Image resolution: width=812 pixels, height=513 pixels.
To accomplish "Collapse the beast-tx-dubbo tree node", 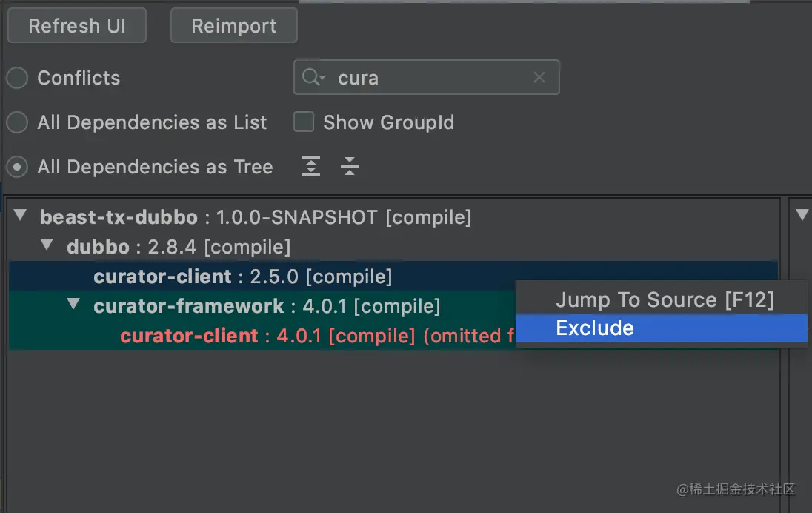I will [x=21, y=216].
